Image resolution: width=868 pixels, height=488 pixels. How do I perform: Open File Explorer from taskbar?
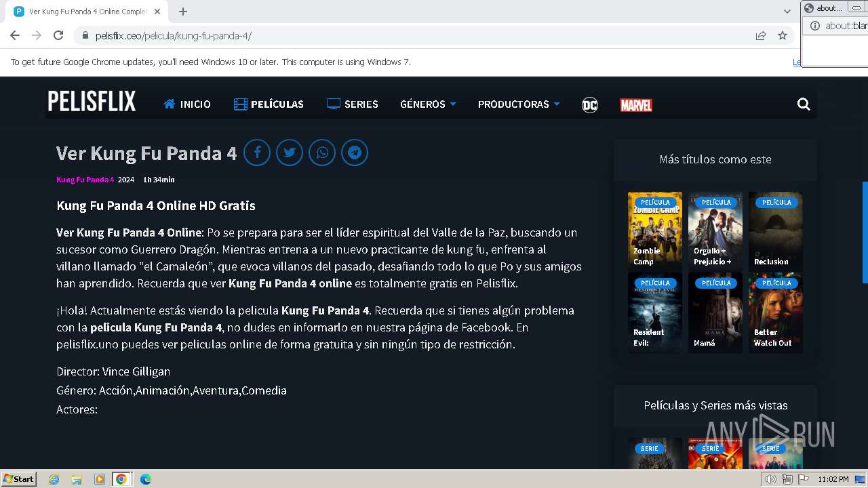tap(77, 479)
